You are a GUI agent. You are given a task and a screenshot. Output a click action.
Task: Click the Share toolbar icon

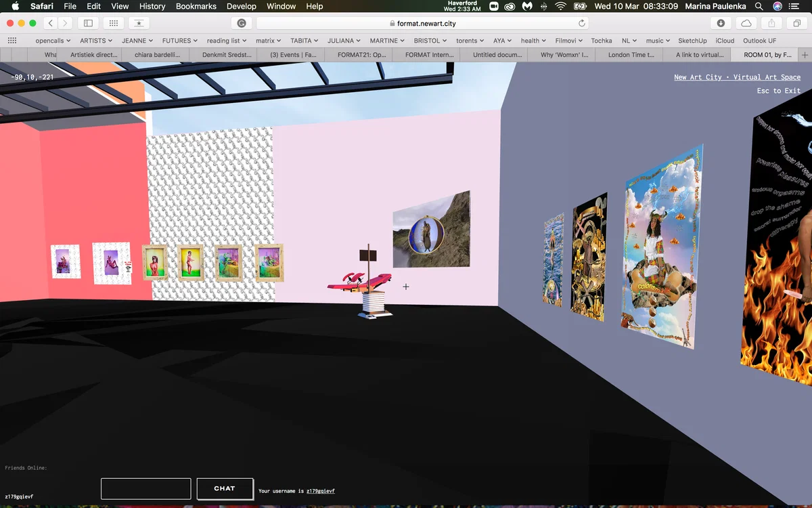(771, 23)
